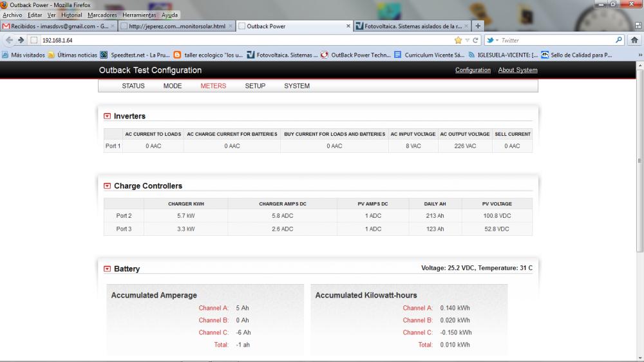Open the URL history dropdown arrow
Viewport: 644px width, 362px height.
coord(468,41)
